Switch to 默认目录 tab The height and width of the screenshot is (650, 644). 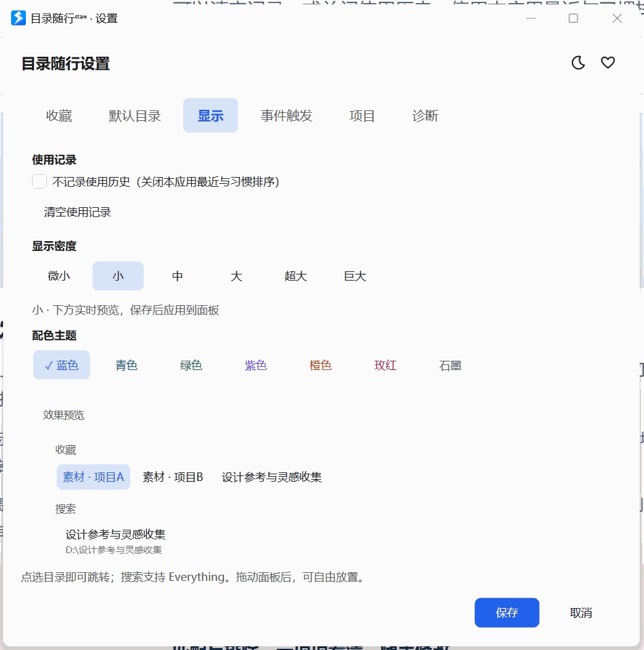pyautogui.click(x=134, y=116)
